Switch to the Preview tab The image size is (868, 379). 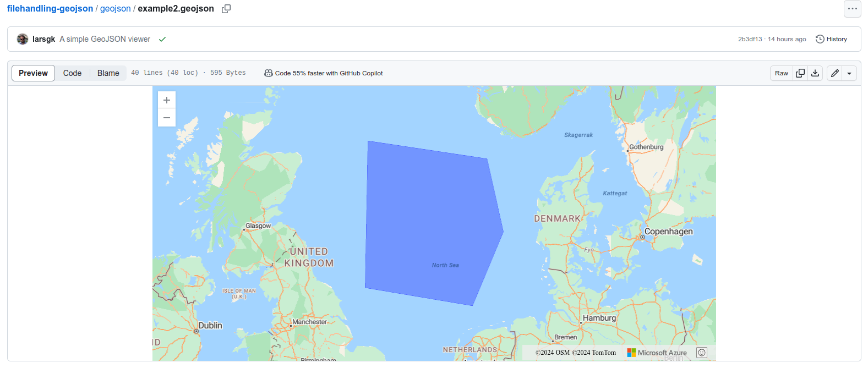(33, 73)
